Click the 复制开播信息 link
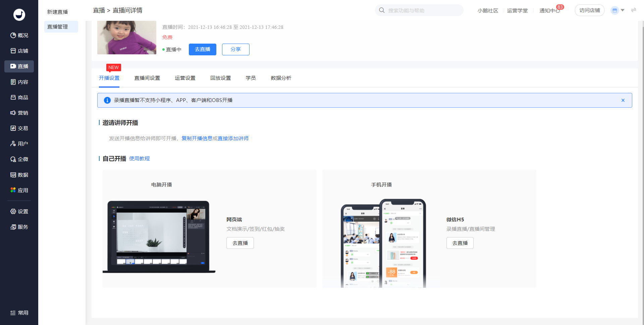The height and width of the screenshot is (325, 644). point(197,138)
